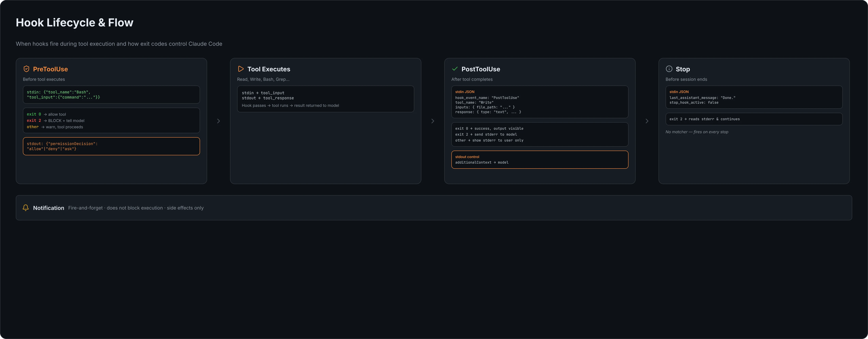The height and width of the screenshot is (339, 868).
Task: Click the Stop stdin JSON last_assistant_message block
Action: (x=754, y=97)
